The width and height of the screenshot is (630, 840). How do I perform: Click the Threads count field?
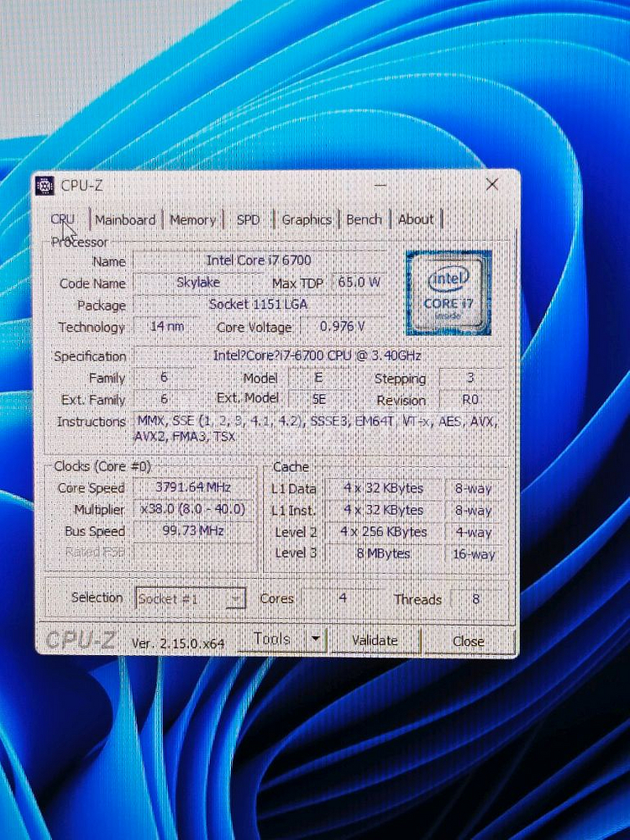[476, 599]
